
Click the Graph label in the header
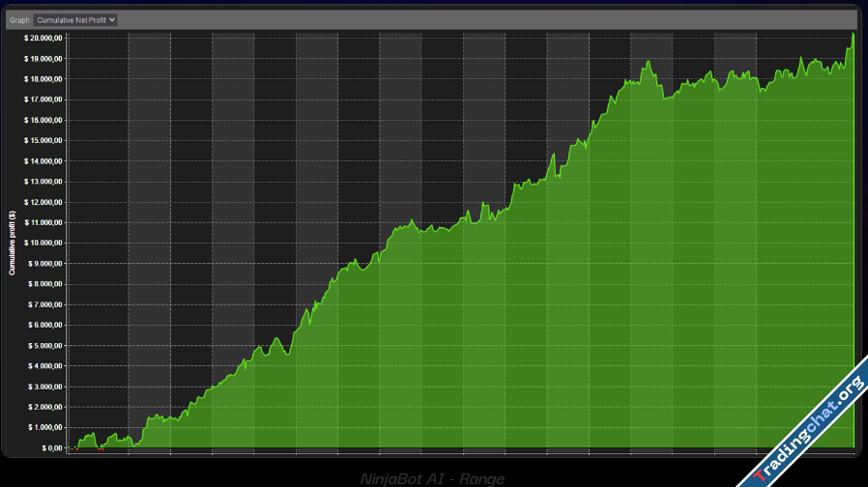pyautogui.click(x=19, y=19)
